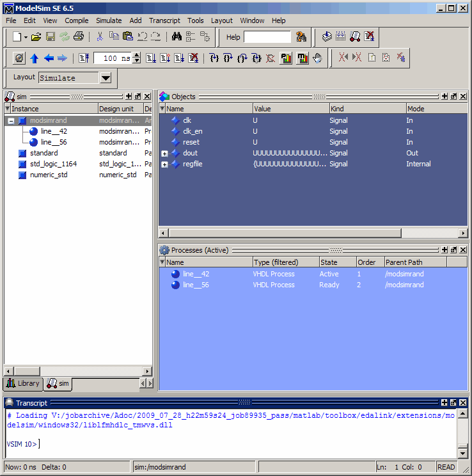Open the File menu
This screenshot has height=476, width=472.
coord(11,20)
